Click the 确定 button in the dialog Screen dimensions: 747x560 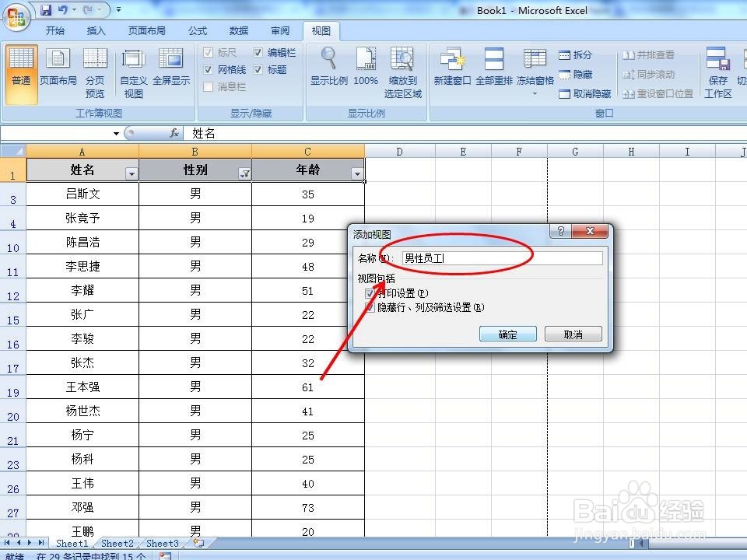507,334
